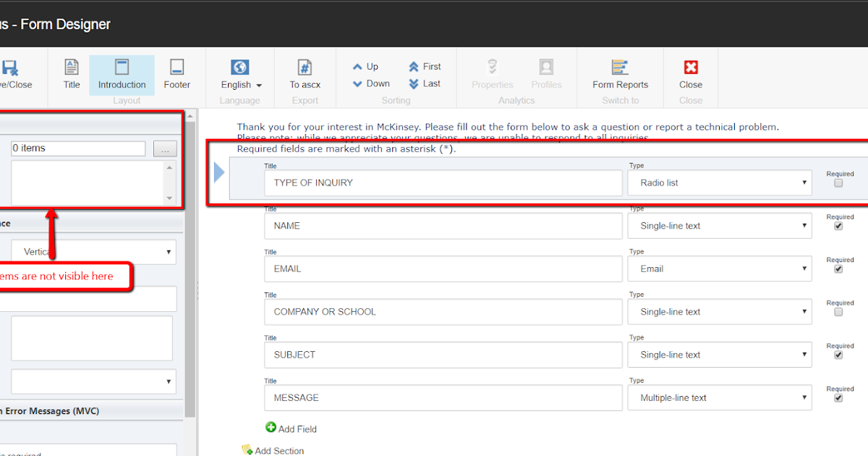The image size is (868, 456).
Task: Open the items browse dialog via ellipsis button
Action: click(x=165, y=148)
